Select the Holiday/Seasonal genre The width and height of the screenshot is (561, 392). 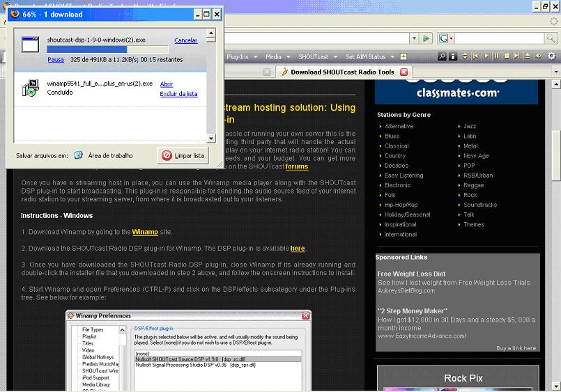tap(407, 214)
